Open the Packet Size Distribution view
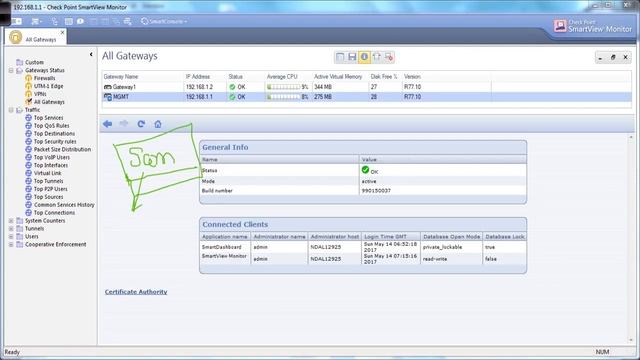 62,149
